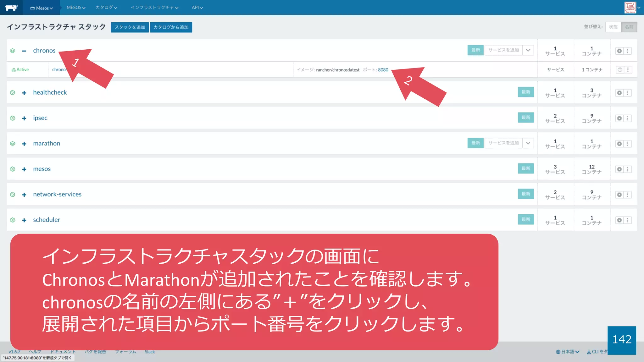This screenshot has height=362, width=644.
Task: Click the Rancher cow logo
Action: 11,8
